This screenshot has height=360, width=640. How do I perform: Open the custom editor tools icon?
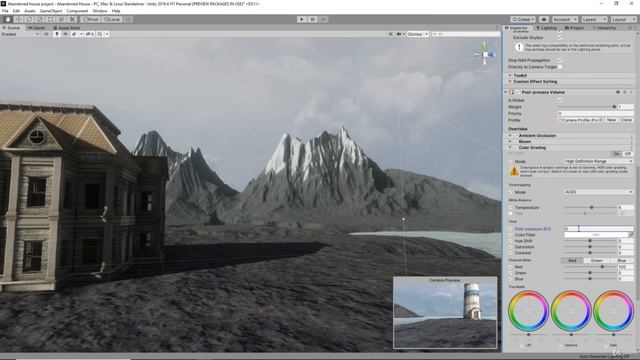point(72,19)
